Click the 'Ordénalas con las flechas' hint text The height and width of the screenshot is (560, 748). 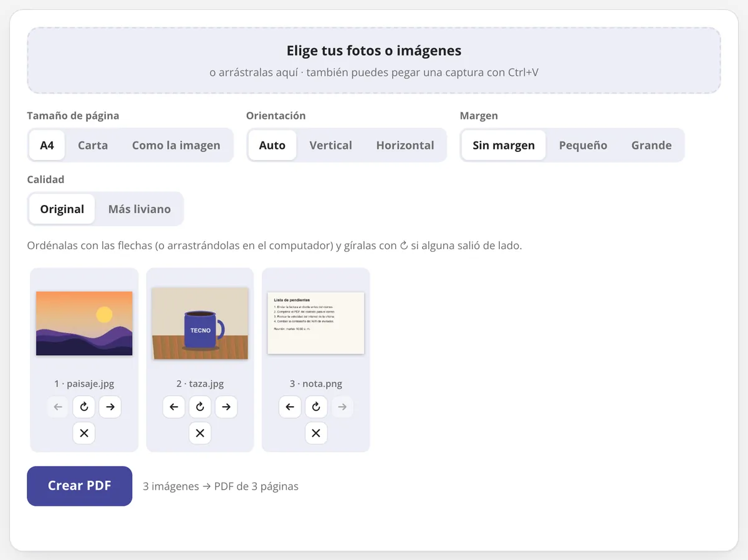[x=274, y=245]
